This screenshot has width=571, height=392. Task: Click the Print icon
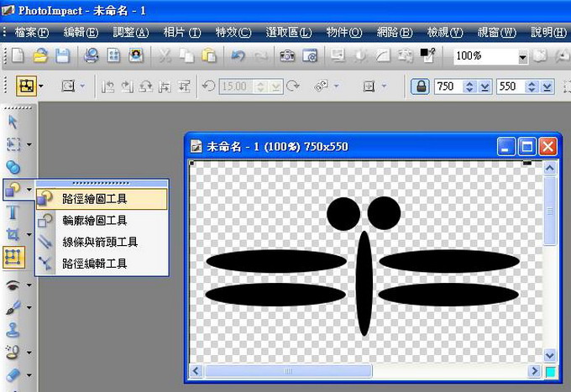tap(91, 55)
